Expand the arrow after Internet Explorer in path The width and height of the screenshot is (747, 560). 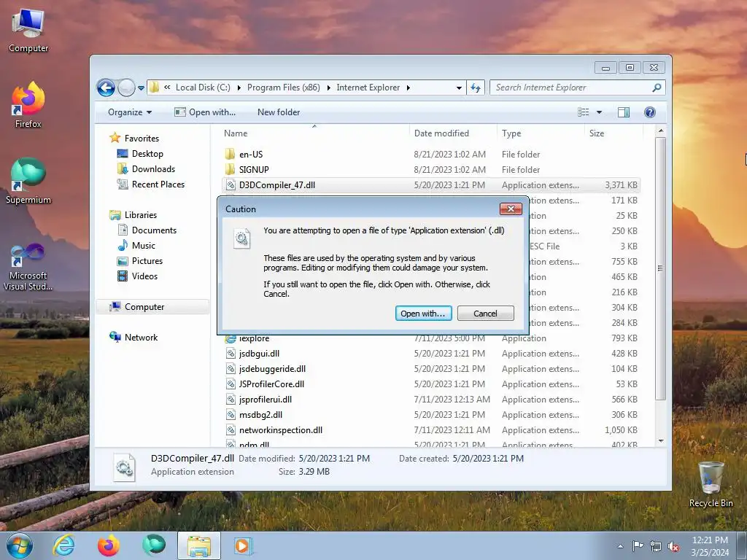[409, 88]
